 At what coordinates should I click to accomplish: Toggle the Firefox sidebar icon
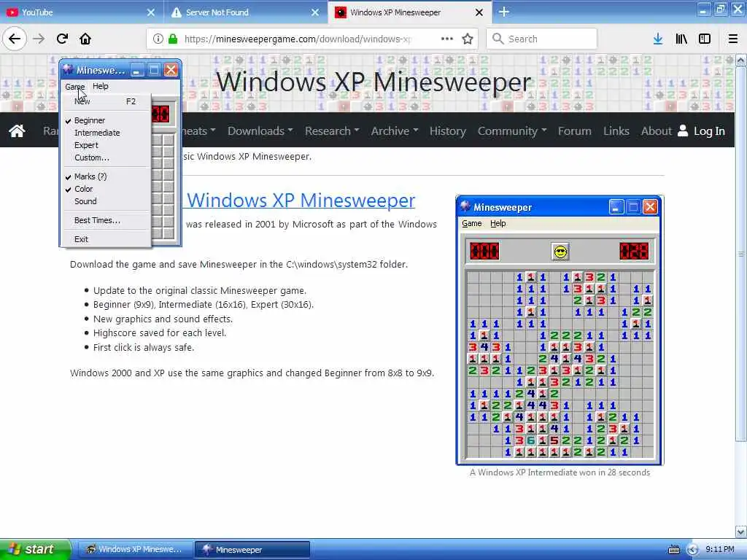click(705, 39)
